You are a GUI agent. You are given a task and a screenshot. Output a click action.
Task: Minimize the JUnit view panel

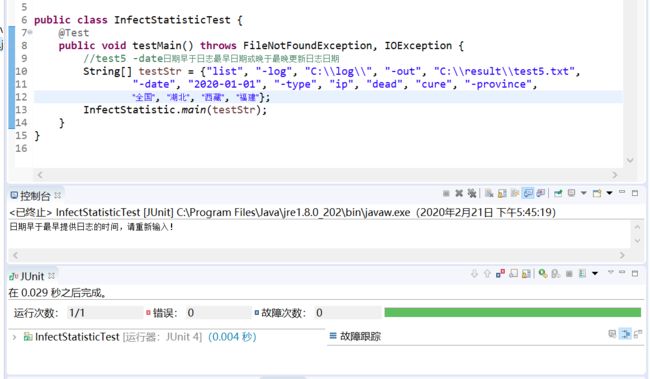(x=622, y=272)
